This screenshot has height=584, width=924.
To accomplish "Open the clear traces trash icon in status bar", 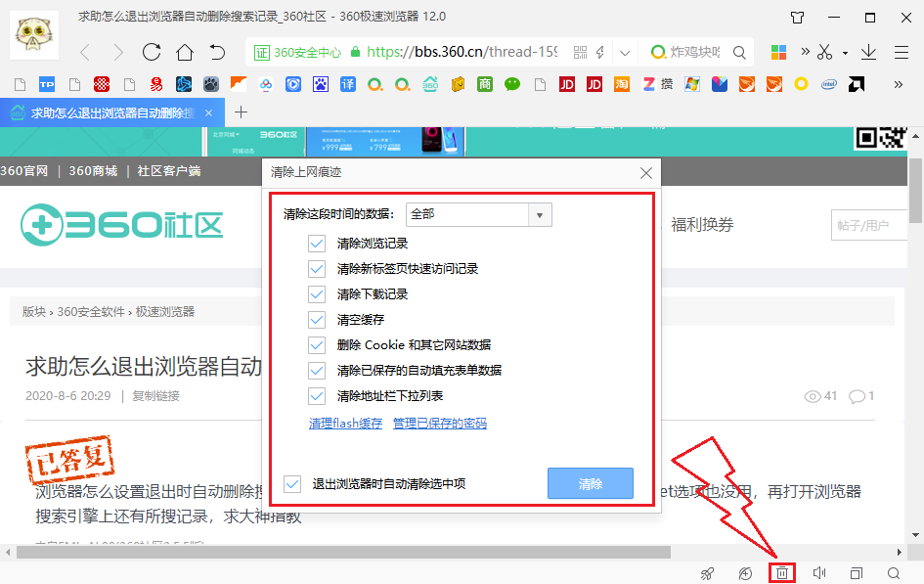I will pyautogui.click(x=781, y=572).
